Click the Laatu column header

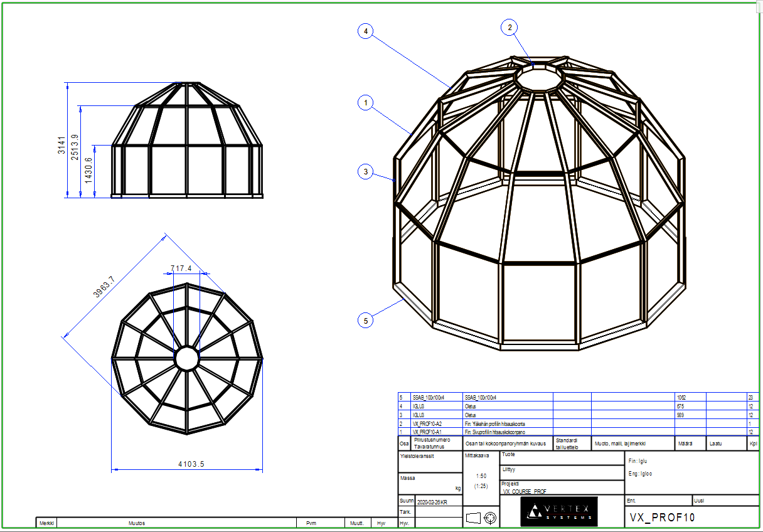coord(715,444)
